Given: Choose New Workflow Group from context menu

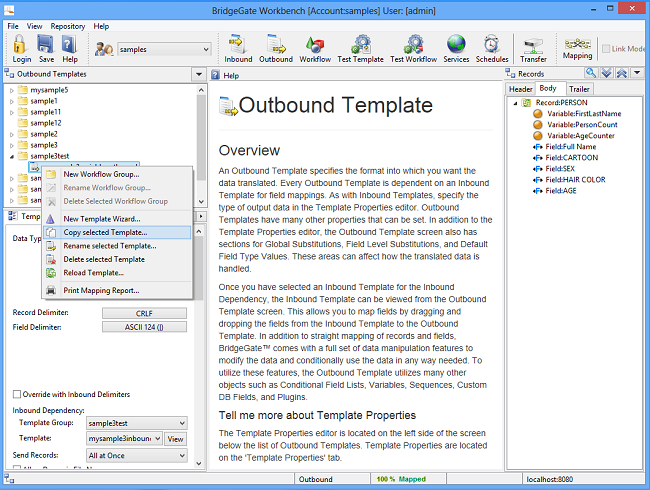Looking at the screenshot, I should [x=116, y=174].
